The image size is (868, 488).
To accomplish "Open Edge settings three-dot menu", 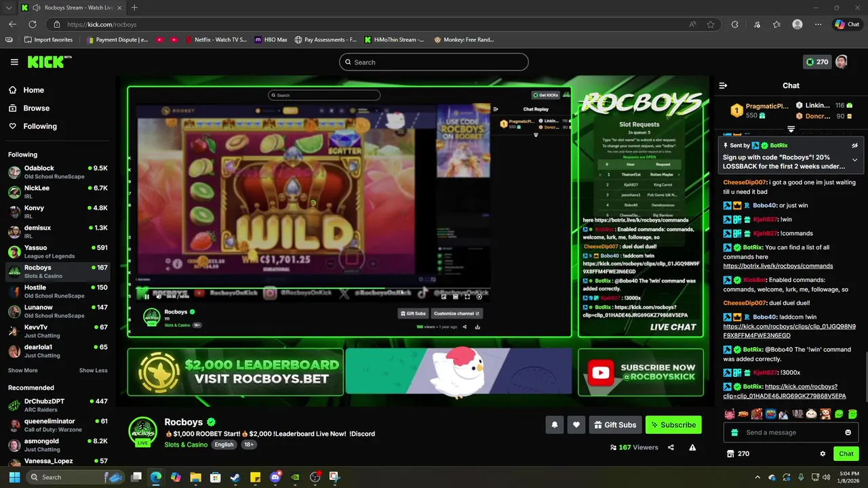I will 818,24.
